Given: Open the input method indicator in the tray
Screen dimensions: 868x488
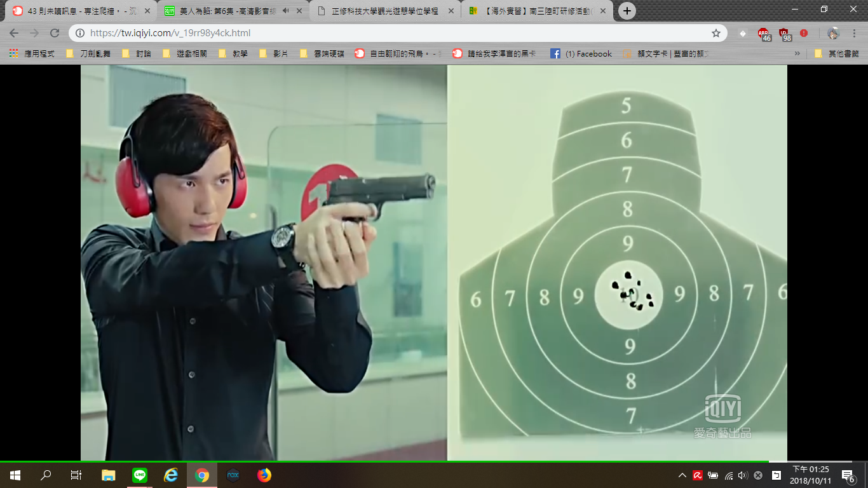Looking at the screenshot, I should click(776, 475).
